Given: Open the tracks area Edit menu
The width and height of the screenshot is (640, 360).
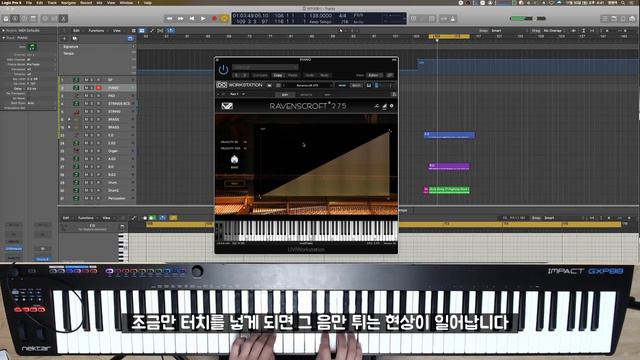Looking at the screenshot, I should point(76,31).
